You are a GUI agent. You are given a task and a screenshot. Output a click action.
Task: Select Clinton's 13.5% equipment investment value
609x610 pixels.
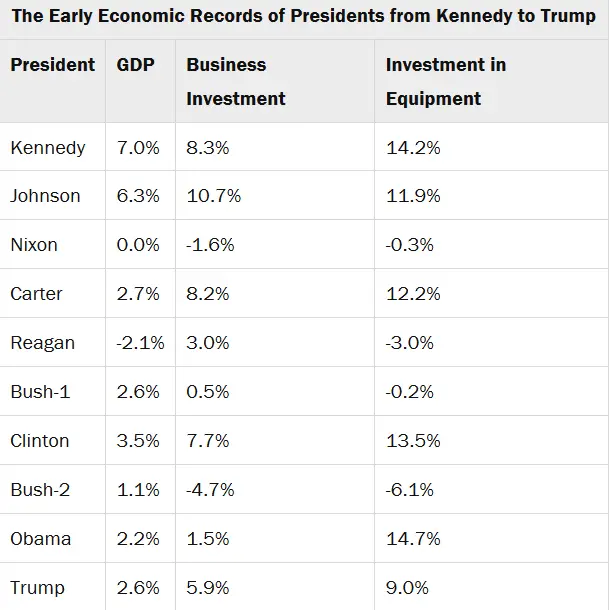tap(413, 441)
